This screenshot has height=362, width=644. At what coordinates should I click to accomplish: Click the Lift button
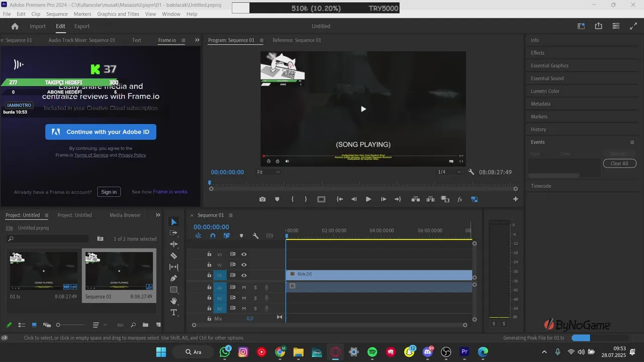click(416, 199)
